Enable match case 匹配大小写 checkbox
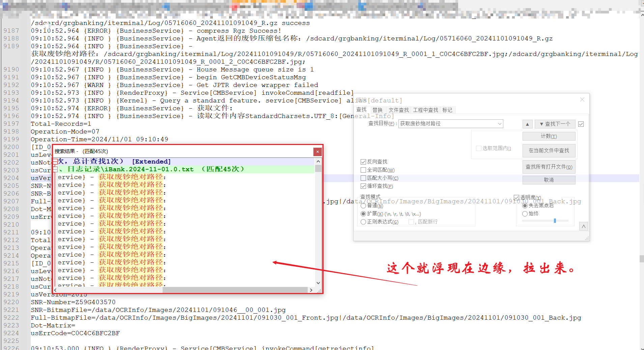Viewport: 644px width, 350px height. 363,178
